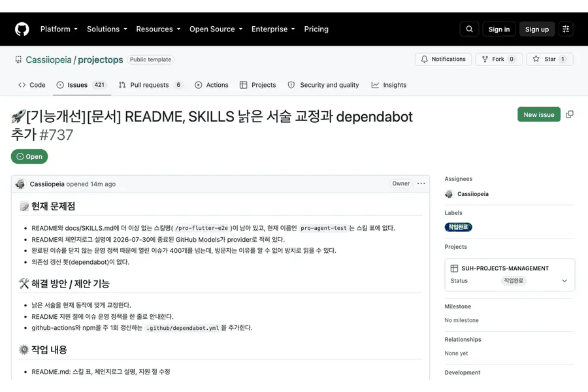
Task: Open the Pricing page
Action: (x=316, y=29)
